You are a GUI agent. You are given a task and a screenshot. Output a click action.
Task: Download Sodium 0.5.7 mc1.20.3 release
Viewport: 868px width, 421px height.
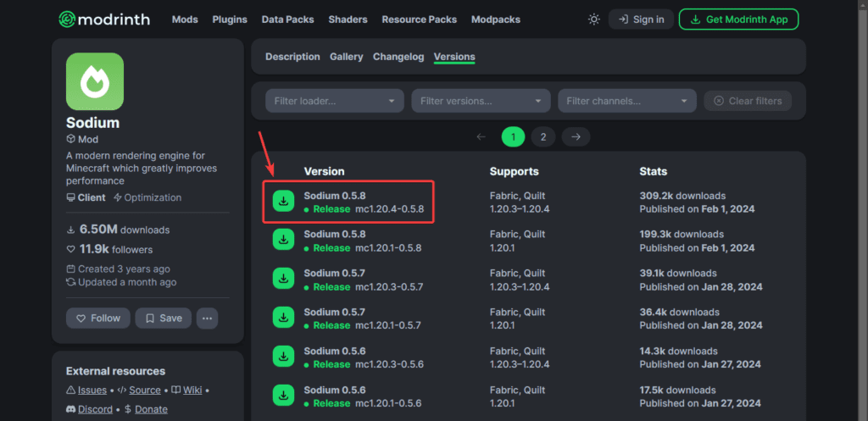click(x=281, y=280)
